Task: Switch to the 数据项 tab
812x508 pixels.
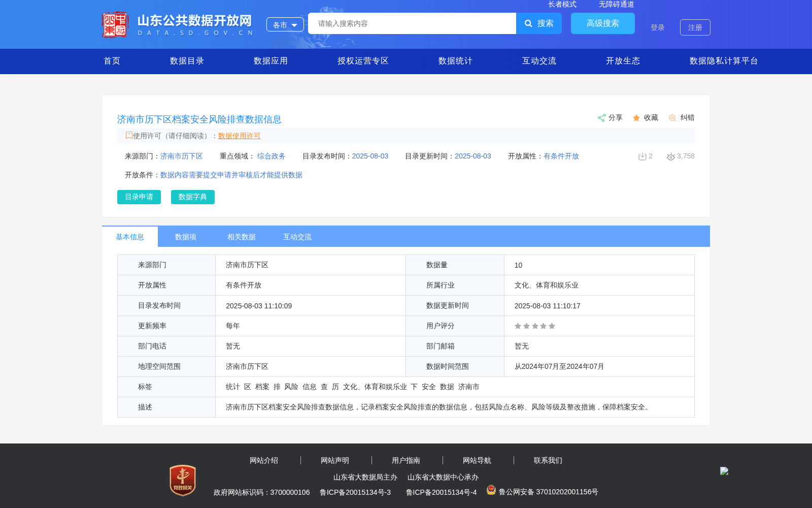Action: point(186,237)
